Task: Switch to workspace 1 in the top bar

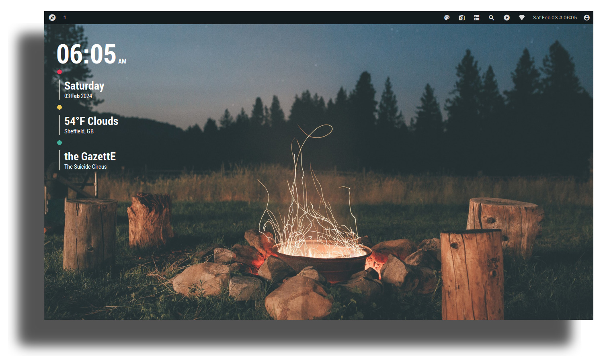Action: pos(65,18)
